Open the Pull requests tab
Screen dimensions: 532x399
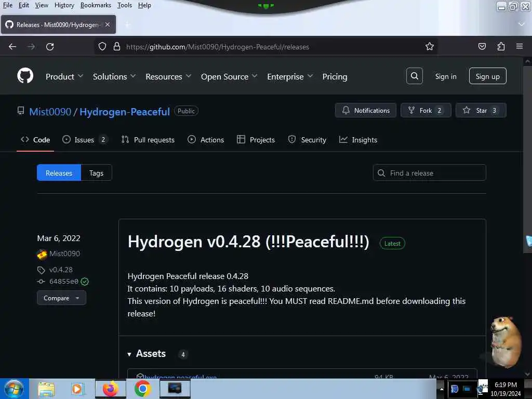(148, 140)
